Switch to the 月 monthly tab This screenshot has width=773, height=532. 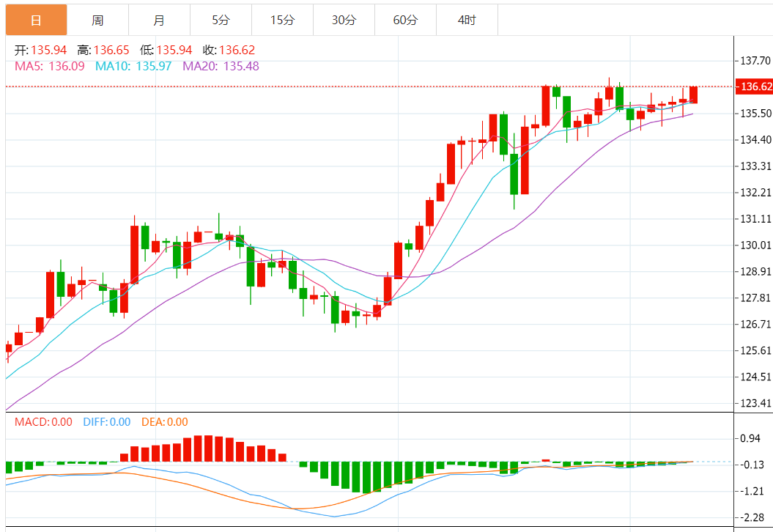click(x=159, y=21)
